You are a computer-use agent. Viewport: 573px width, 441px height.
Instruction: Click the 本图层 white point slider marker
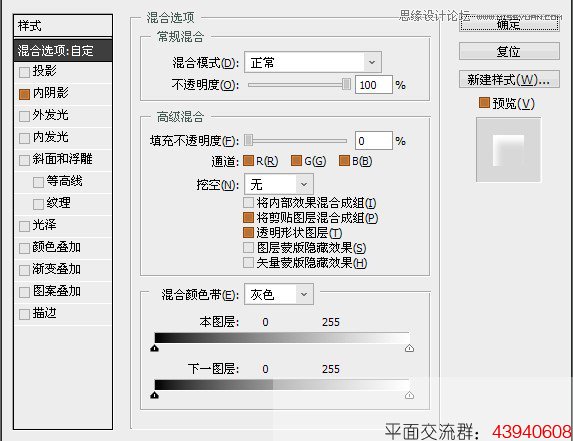(409, 348)
